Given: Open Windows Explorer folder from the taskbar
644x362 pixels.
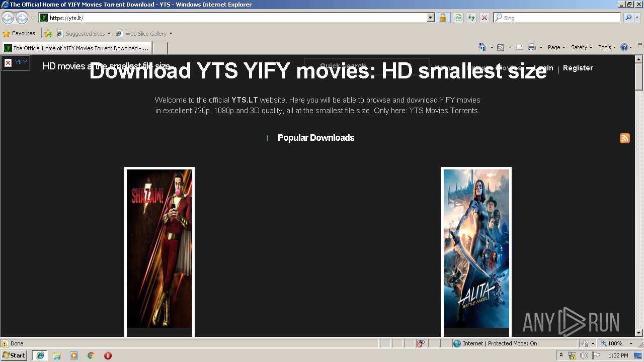Looking at the screenshot, I should (x=57, y=355).
